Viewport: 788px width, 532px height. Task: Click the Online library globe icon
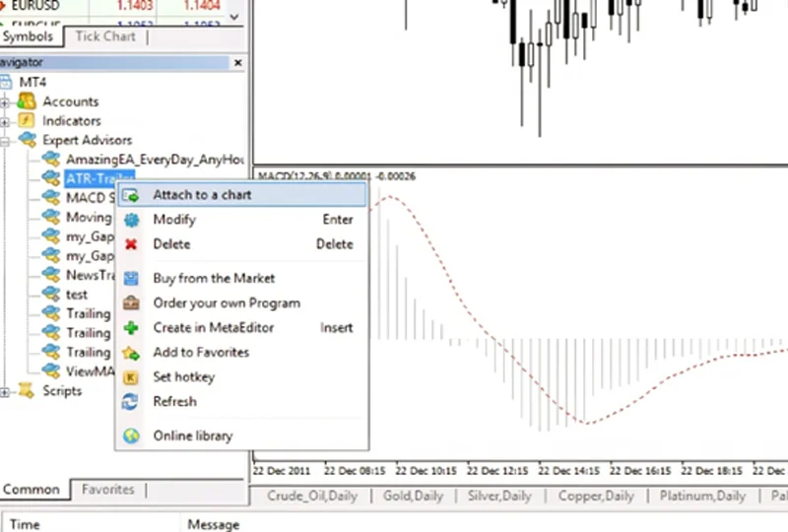pyautogui.click(x=131, y=436)
